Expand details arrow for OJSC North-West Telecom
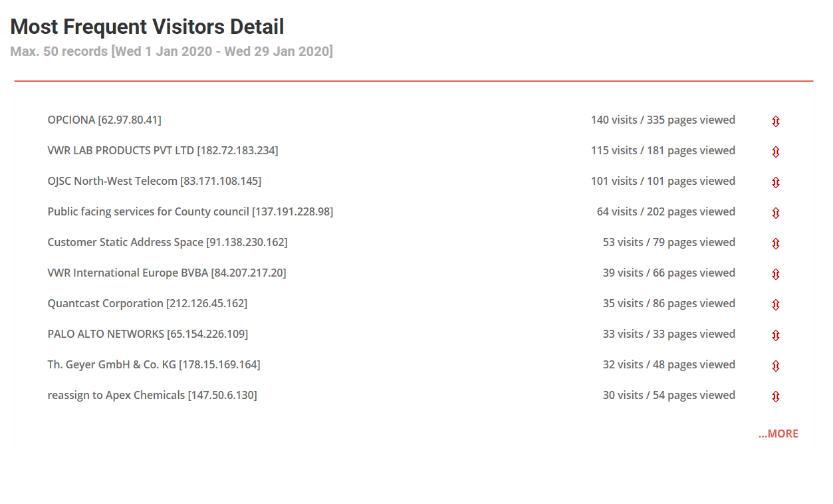This screenshot has width=833, height=504. click(x=775, y=182)
